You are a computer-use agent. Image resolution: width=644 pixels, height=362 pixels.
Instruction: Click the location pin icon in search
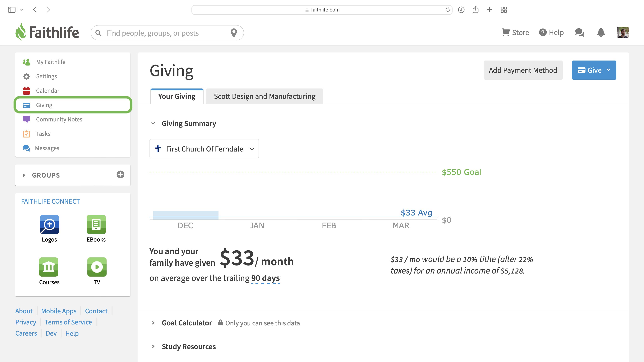pos(234,33)
